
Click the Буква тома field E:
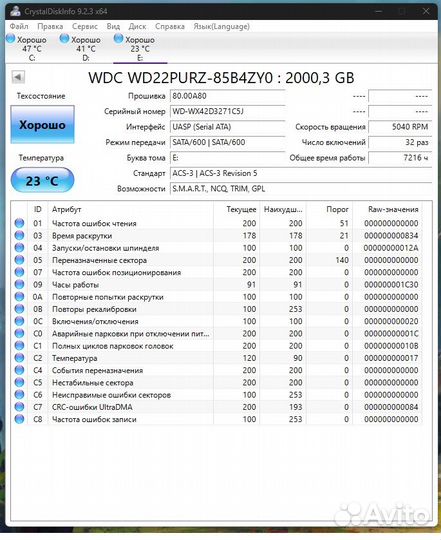[228, 158]
